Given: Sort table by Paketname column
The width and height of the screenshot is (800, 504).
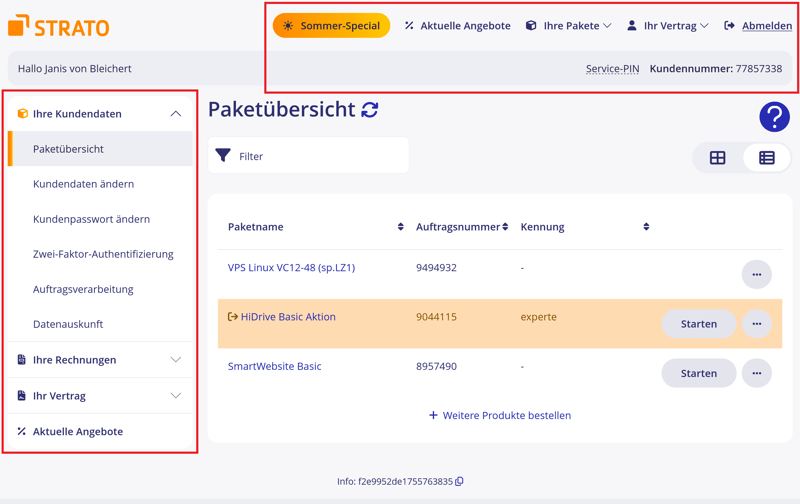Looking at the screenshot, I should tap(400, 227).
